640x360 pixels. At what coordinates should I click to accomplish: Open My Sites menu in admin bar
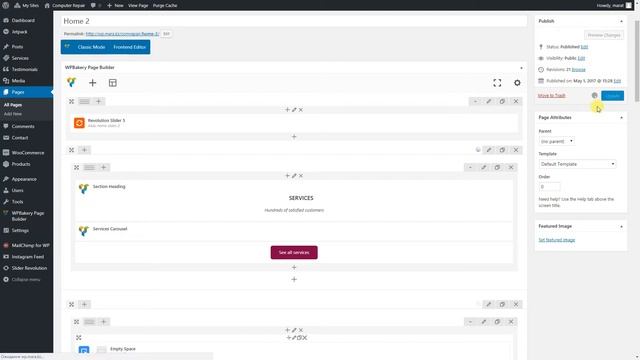pyautogui.click(x=27, y=5)
